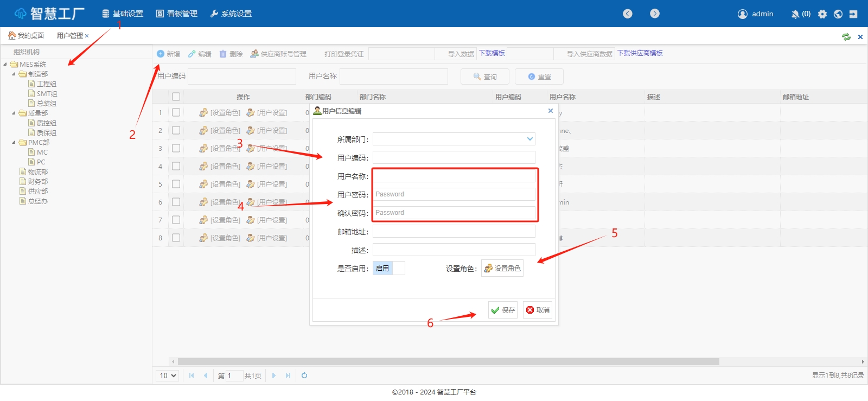Click the notification bell icon
Screen dimensions: 868x401
[x=795, y=14]
